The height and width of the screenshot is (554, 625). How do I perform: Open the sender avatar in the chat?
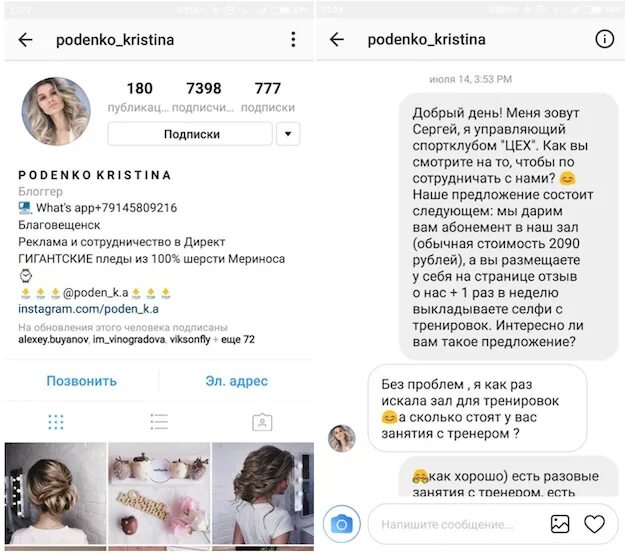(x=342, y=438)
